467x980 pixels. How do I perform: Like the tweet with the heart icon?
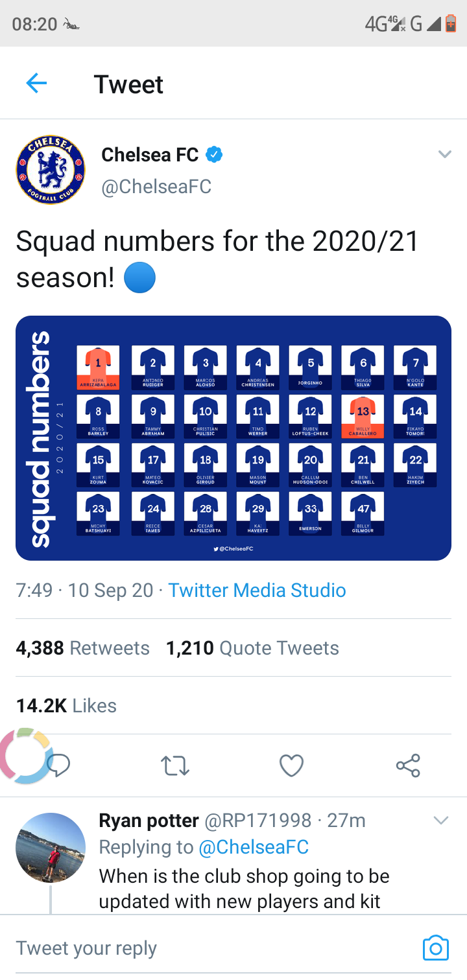pyautogui.click(x=291, y=765)
